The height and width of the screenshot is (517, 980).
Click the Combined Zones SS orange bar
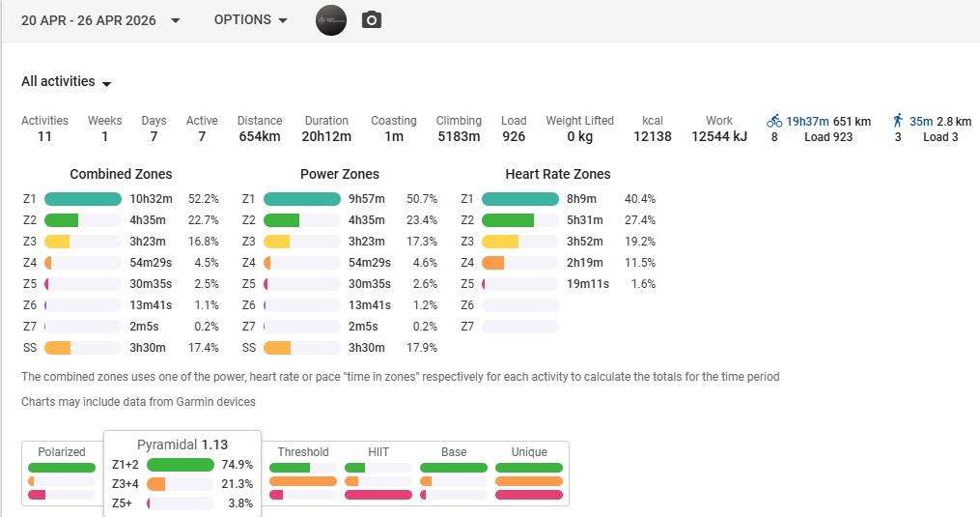(58, 348)
